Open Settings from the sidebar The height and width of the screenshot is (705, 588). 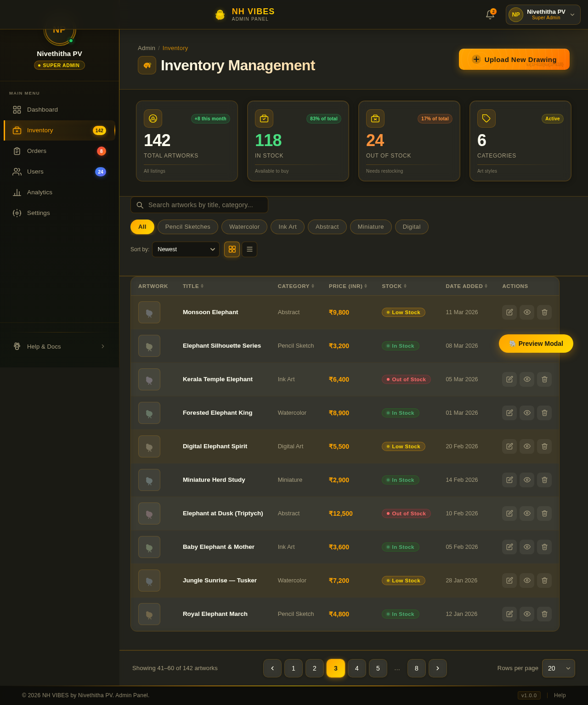point(38,213)
